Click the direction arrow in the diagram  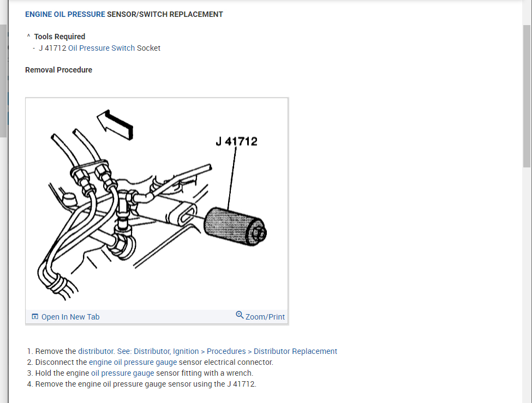tap(115, 125)
